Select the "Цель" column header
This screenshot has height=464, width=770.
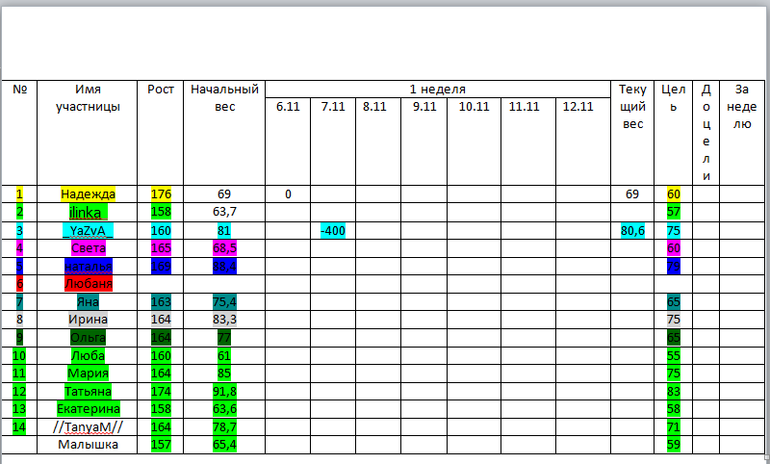click(673, 98)
